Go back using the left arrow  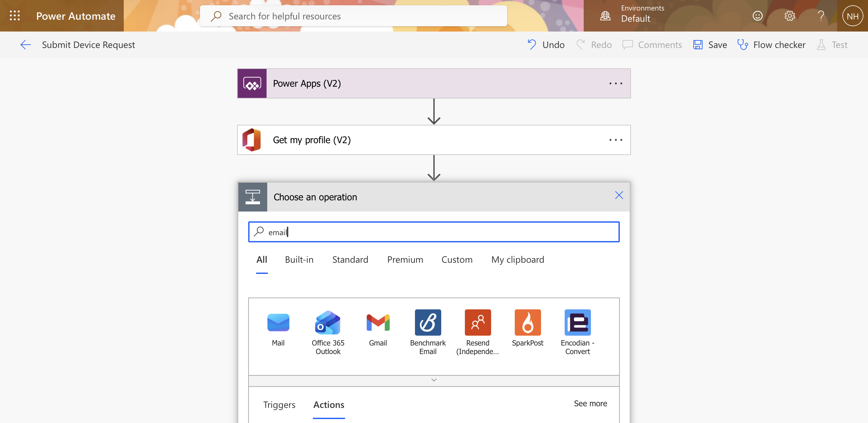(26, 45)
